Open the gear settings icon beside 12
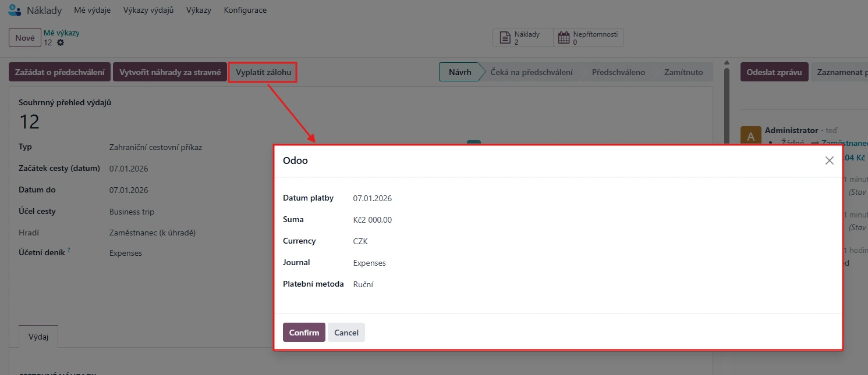 tap(60, 42)
